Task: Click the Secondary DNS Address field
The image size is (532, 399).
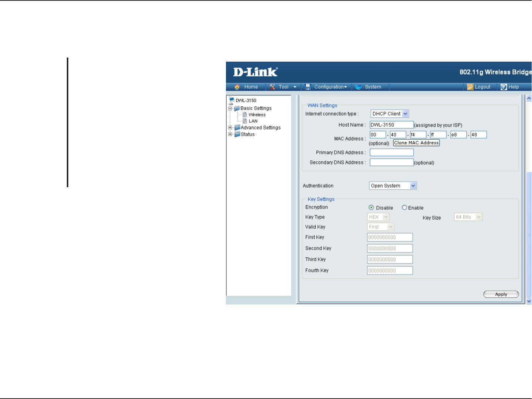Action: (x=392, y=162)
